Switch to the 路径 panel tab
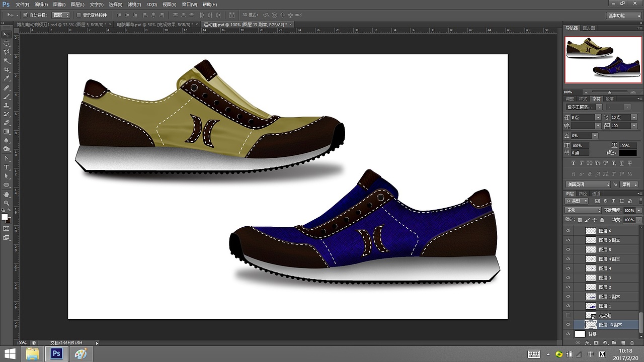Screen dimensions: 644x362 tap(583, 194)
